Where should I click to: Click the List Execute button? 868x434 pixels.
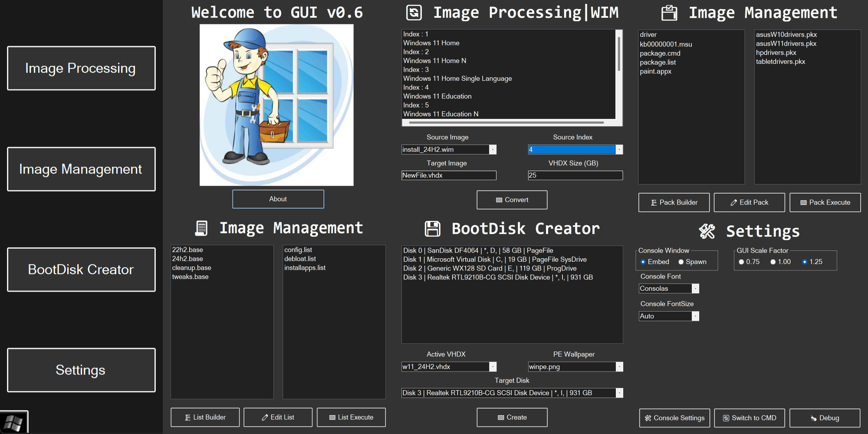[351, 418]
